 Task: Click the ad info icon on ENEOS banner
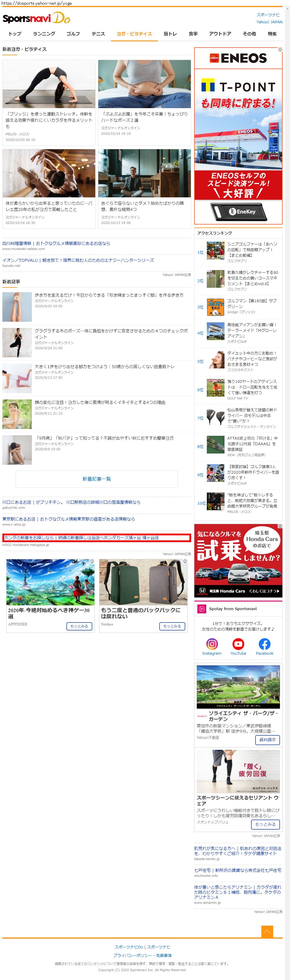tap(280, 49)
